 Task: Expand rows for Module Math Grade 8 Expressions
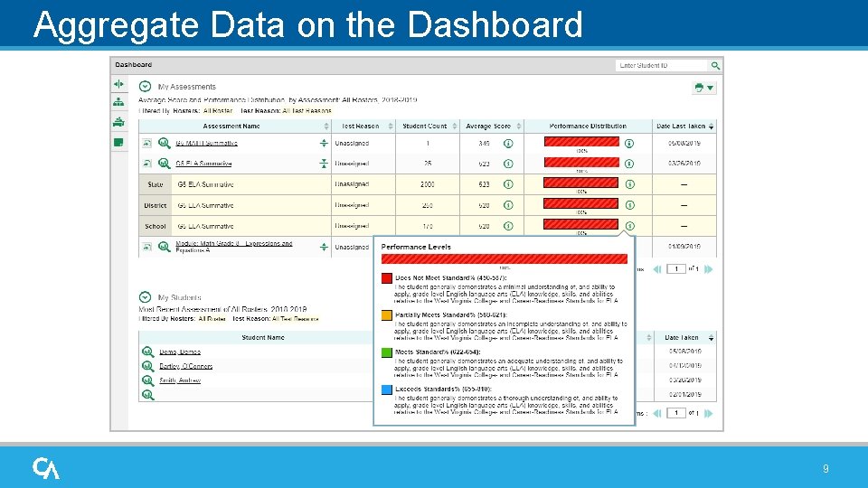(324, 247)
